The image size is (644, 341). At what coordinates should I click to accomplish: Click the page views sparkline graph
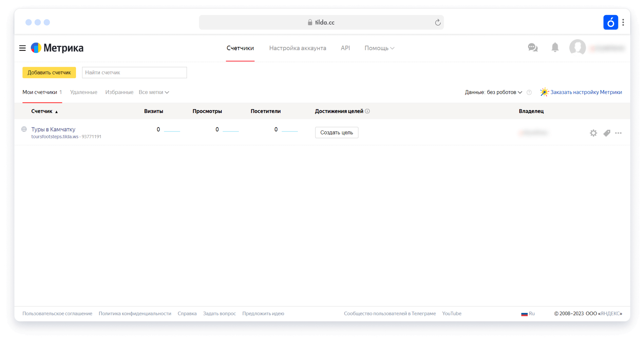[x=231, y=131]
